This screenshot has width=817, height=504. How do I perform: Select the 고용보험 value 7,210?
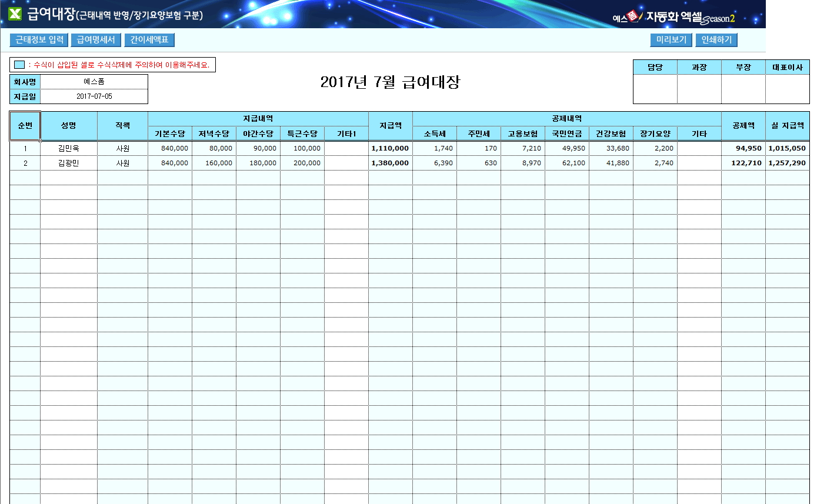point(523,148)
